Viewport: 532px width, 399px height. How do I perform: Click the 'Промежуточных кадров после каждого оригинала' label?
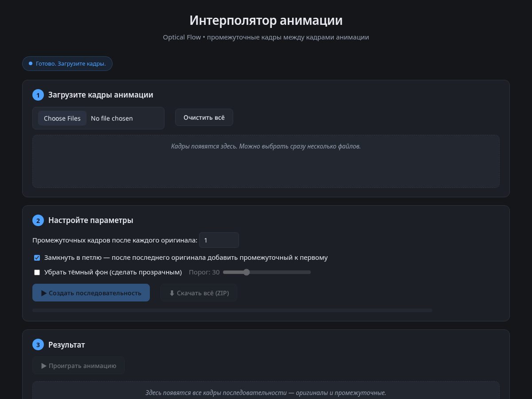[115, 240]
